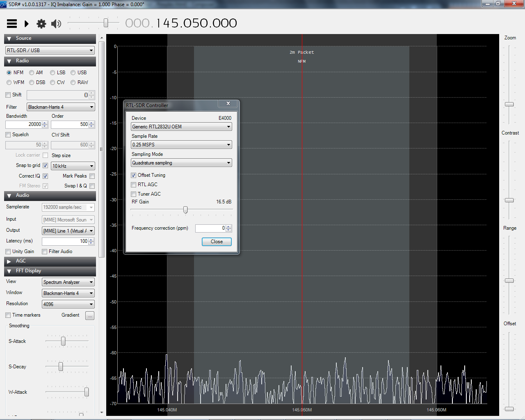This screenshot has height=420, width=525.
Task: Open the hamburger main menu
Action: (12, 24)
